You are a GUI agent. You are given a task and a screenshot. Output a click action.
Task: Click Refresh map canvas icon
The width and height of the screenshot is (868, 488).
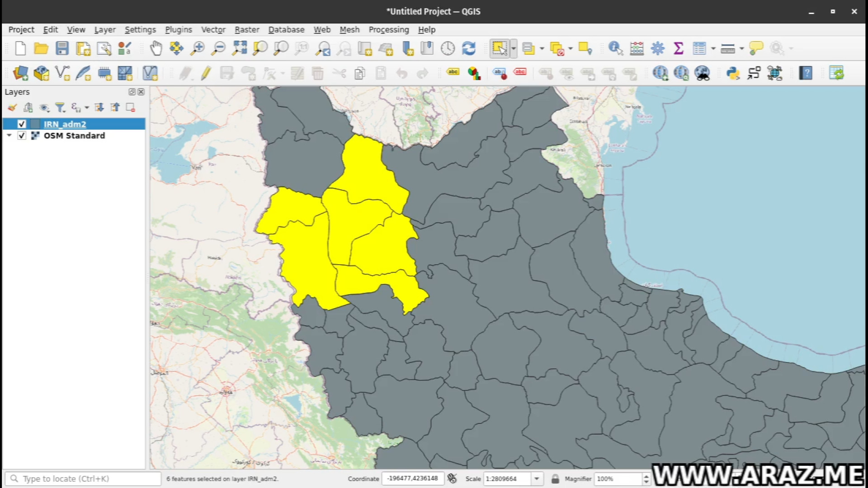[x=469, y=48]
